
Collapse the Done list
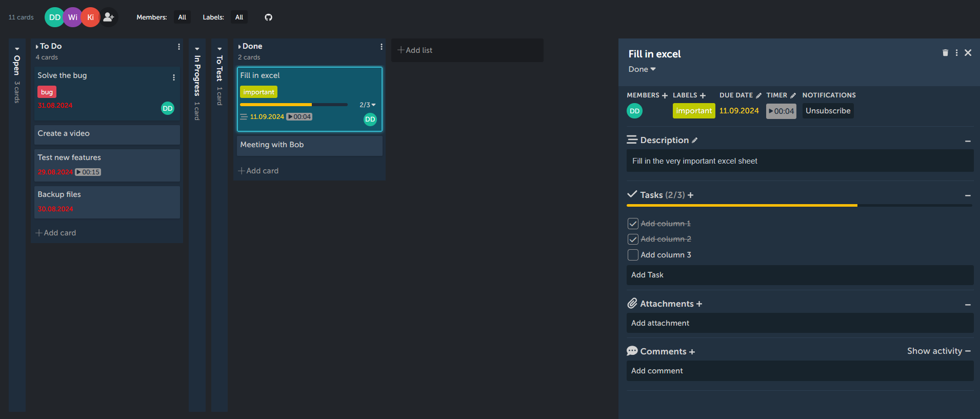click(x=239, y=47)
